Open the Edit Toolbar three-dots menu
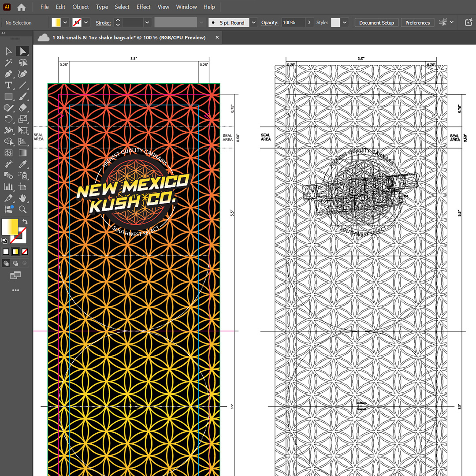This screenshot has width=476, height=476. click(15, 290)
